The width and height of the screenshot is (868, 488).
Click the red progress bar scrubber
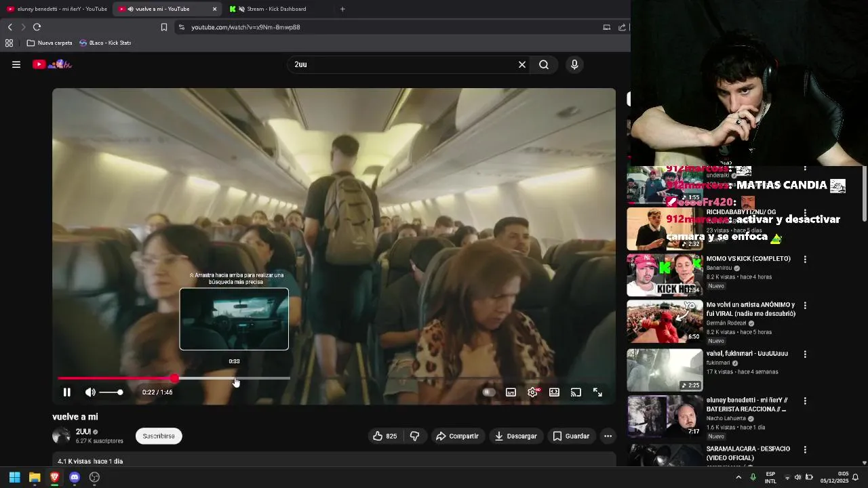(x=174, y=378)
